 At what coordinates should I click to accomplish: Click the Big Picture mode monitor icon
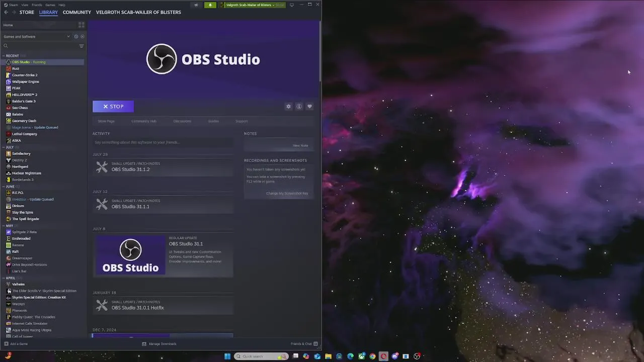291,5
